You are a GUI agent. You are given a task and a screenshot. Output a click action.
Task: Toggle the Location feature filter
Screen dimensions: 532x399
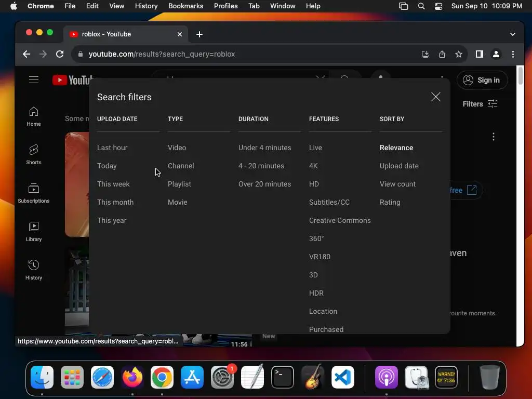(323, 312)
